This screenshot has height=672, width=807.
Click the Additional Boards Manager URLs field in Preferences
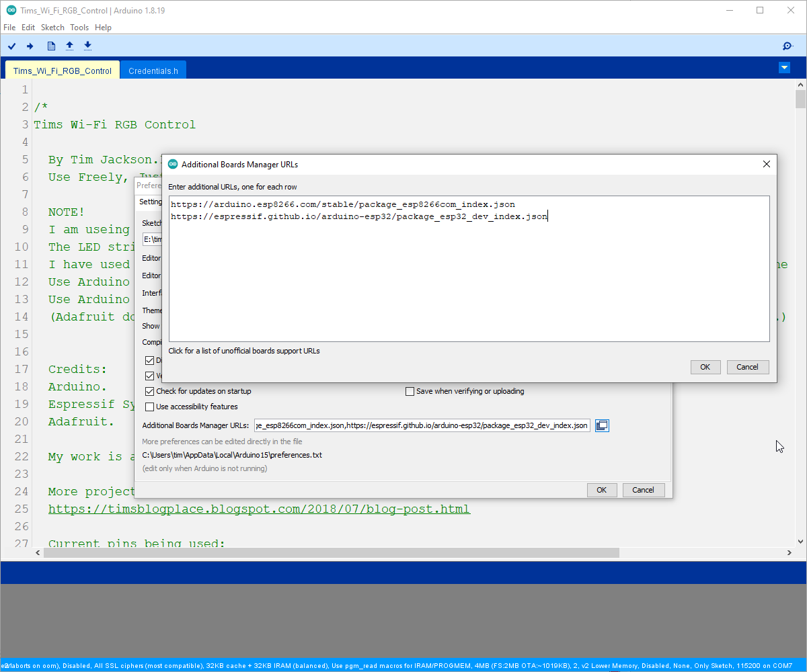pos(422,425)
